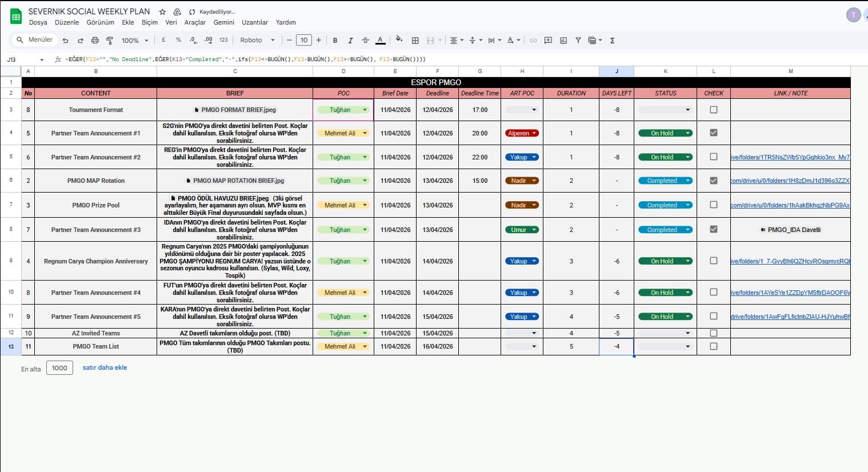This screenshot has width=868, height=472.
Task: Insert a link from the toolbar
Action: coord(533,41)
